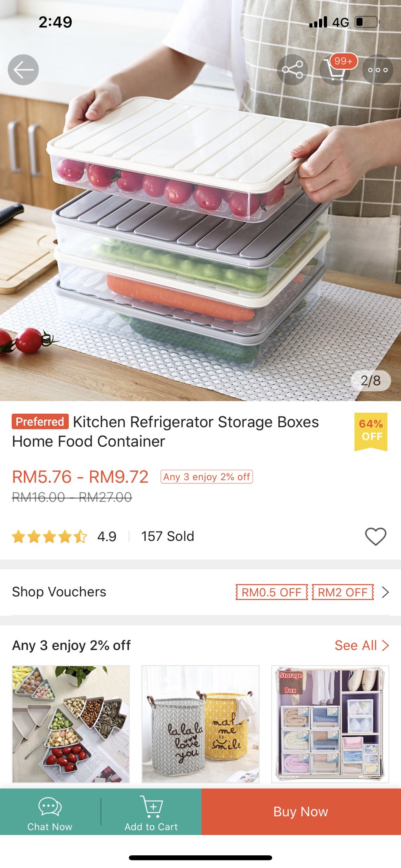Click the star rating 4.9

click(64, 537)
